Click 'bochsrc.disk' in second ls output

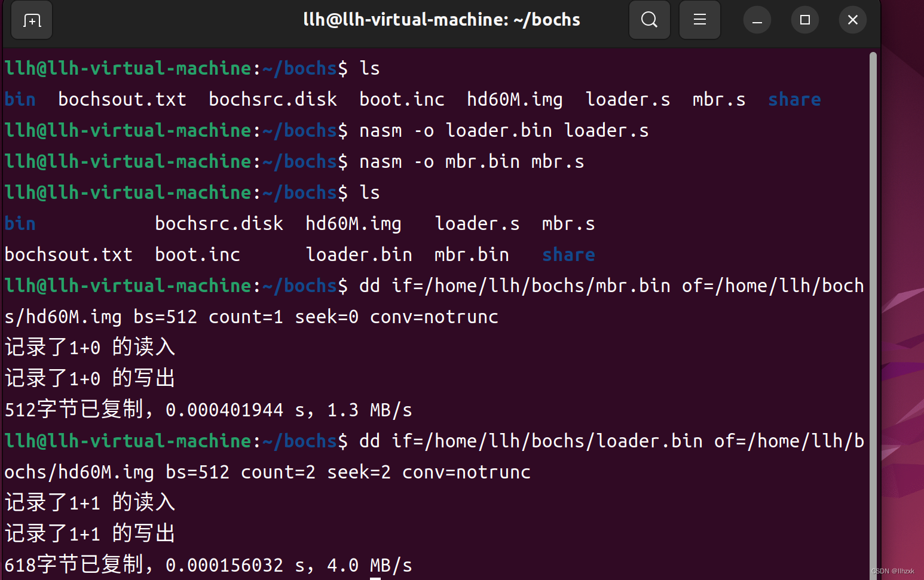pyautogui.click(x=219, y=223)
